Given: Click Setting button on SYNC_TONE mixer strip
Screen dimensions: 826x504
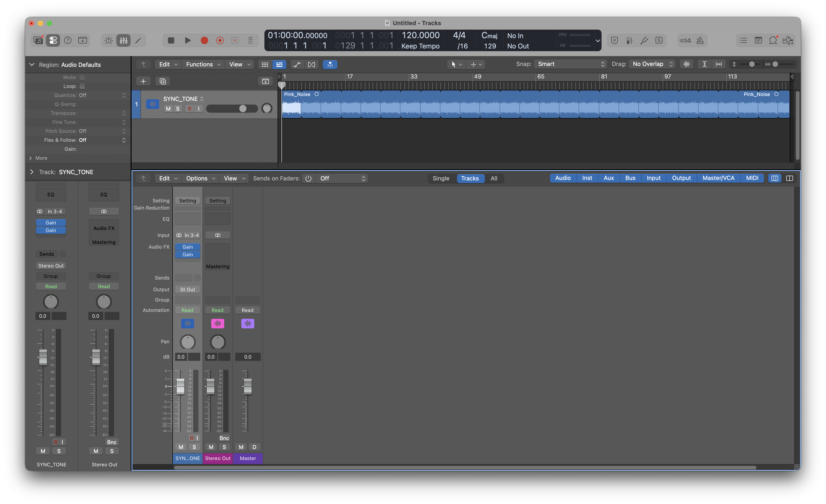Looking at the screenshot, I should pos(187,201).
